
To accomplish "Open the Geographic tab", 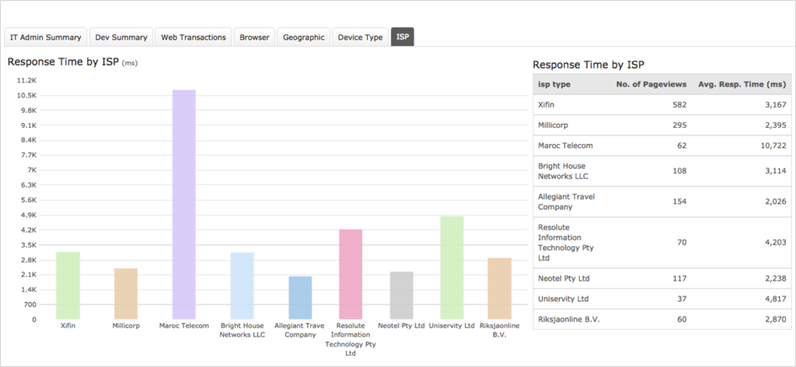I will (304, 37).
